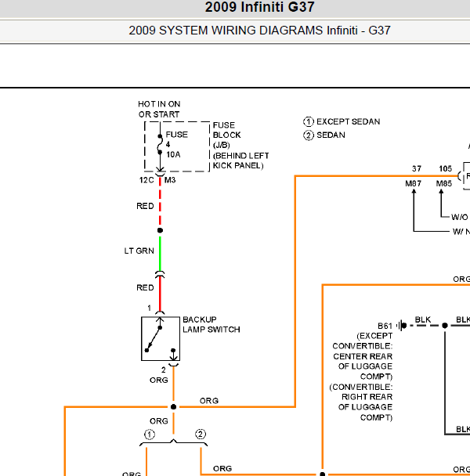Click the 'RED' label on the solid wire above the backup lamp switch
The image size is (470, 476).
point(145,287)
